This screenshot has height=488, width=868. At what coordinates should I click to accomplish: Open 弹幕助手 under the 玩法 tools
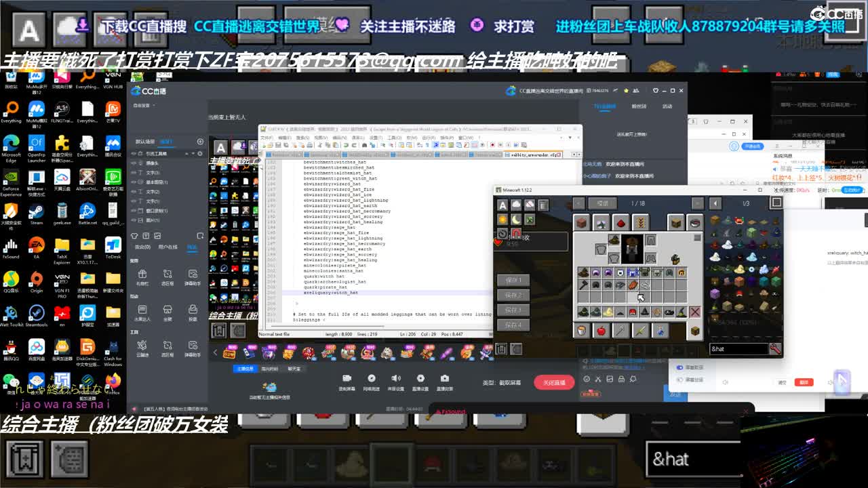pyautogui.click(x=193, y=277)
